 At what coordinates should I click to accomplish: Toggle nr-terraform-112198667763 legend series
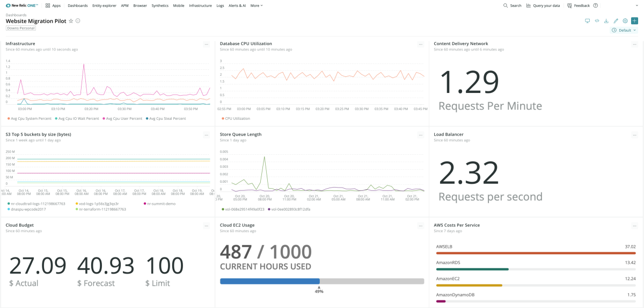pyautogui.click(x=100, y=209)
